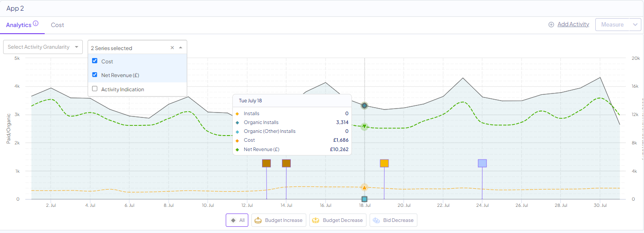Screen dimensions: 644x233
Task: Switch to the Cost tab
Action: [x=58, y=25]
